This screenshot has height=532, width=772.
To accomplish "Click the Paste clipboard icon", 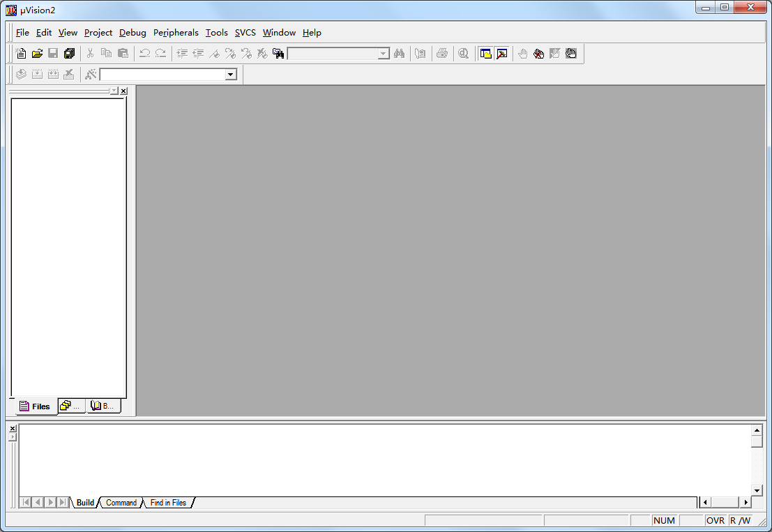I will 123,54.
